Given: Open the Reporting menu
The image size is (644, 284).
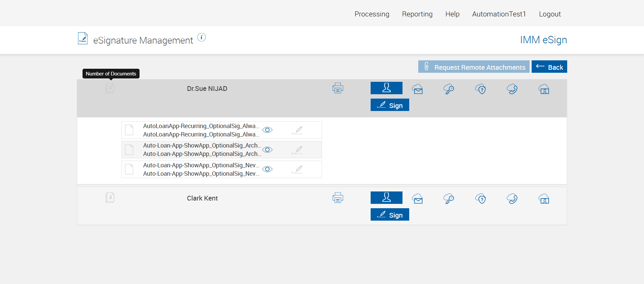Looking at the screenshot, I should (x=417, y=14).
